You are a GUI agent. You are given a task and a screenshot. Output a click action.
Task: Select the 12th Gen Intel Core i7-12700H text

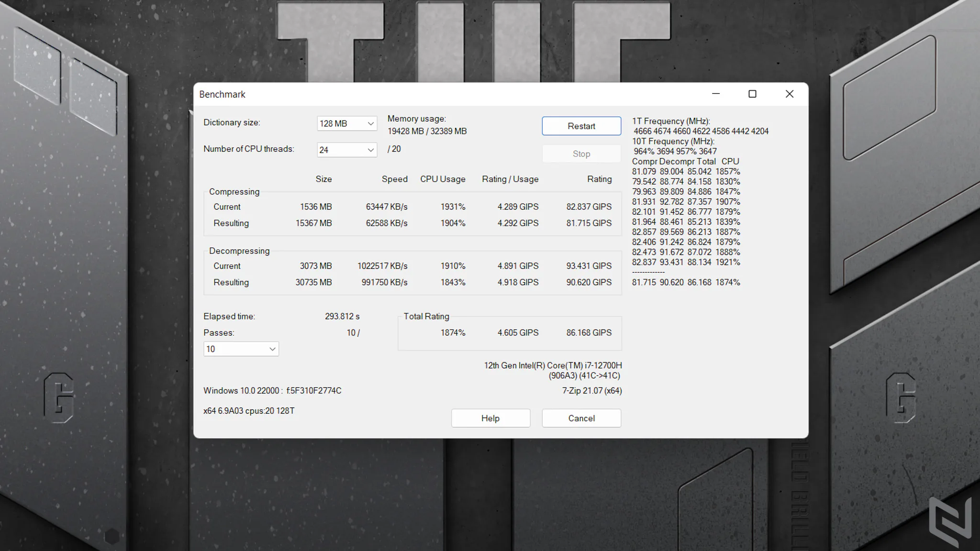pyautogui.click(x=553, y=365)
